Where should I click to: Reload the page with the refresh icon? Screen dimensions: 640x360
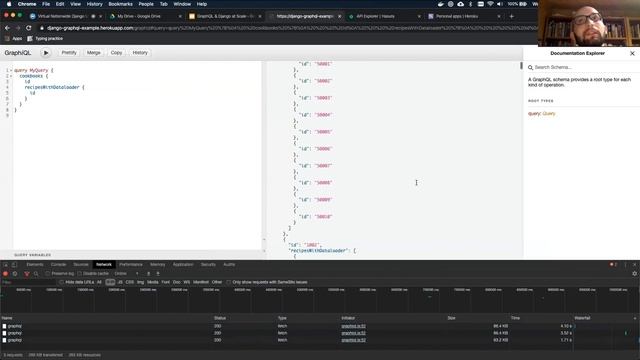tap(29, 28)
